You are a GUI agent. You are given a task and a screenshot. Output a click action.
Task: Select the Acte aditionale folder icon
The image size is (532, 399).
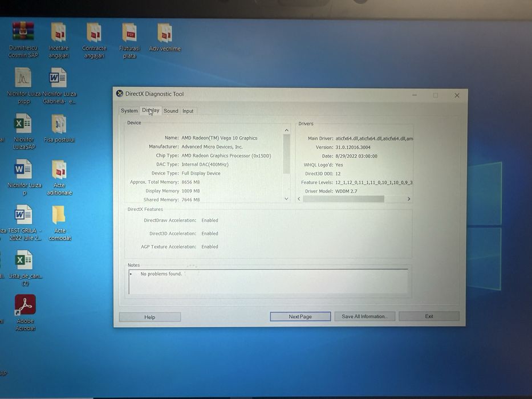[59, 170]
